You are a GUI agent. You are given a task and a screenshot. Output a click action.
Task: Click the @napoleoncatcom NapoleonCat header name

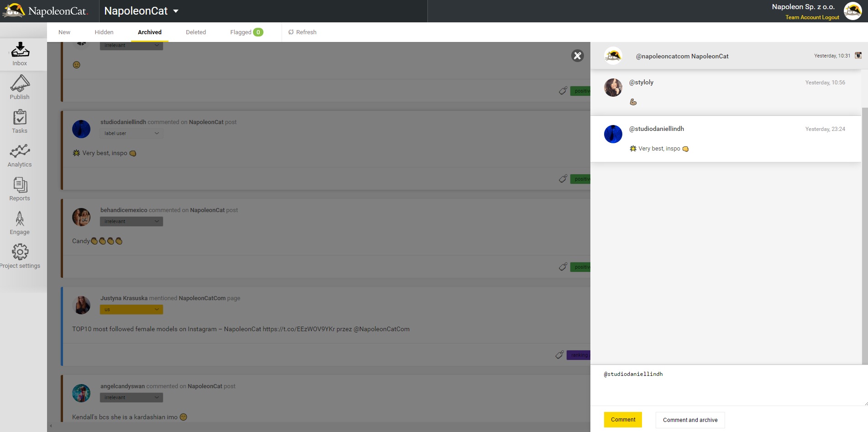pyautogui.click(x=682, y=56)
